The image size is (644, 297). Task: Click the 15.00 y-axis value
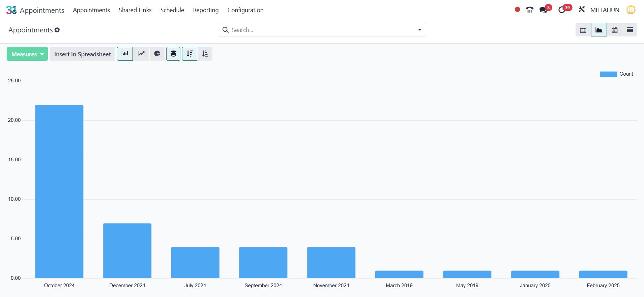[x=14, y=160]
